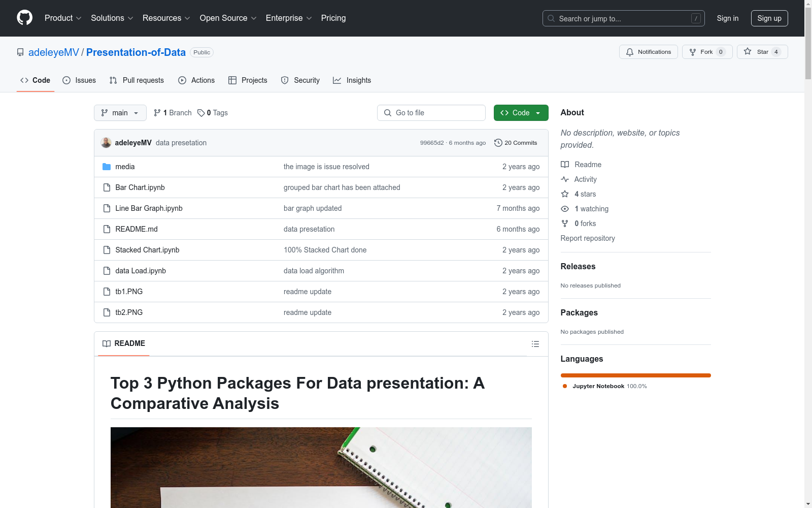Expand the Product menu
Screen dimensions: 812x508
click(x=63, y=18)
